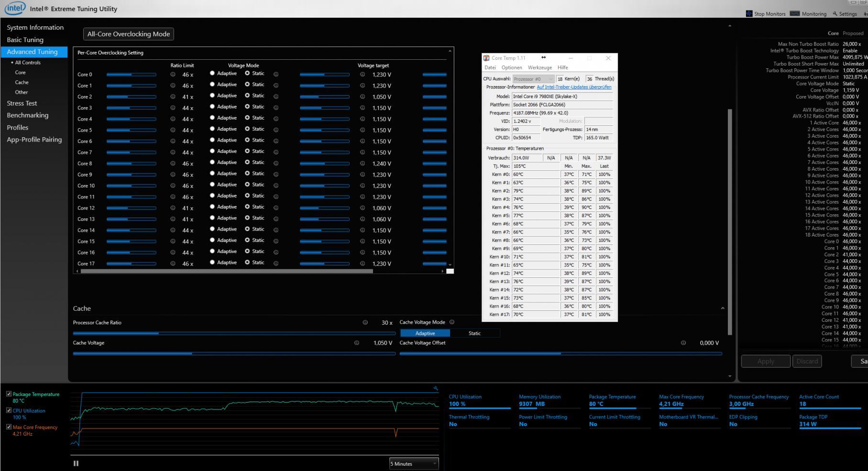Click main panel scroll-up arrow
Image resolution: width=868 pixels, height=471 pixels.
[x=729, y=25]
